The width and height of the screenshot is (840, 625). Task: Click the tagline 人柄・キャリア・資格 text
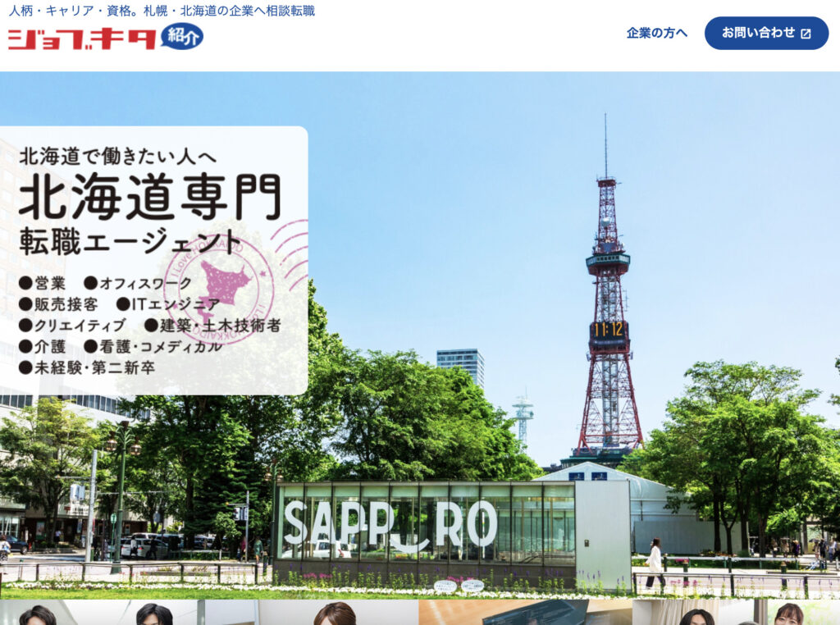pyautogui.click(x=162, y=11)
